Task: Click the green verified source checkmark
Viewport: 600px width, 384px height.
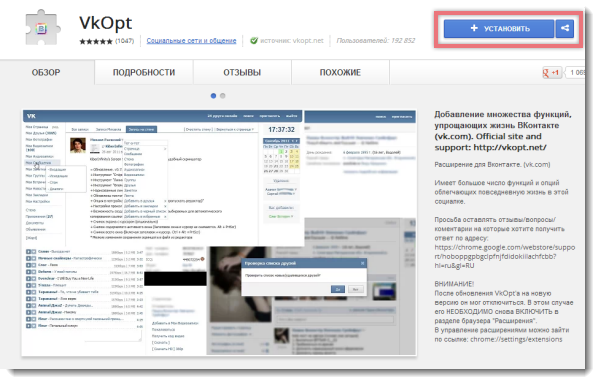Action: tap(253, 41)
